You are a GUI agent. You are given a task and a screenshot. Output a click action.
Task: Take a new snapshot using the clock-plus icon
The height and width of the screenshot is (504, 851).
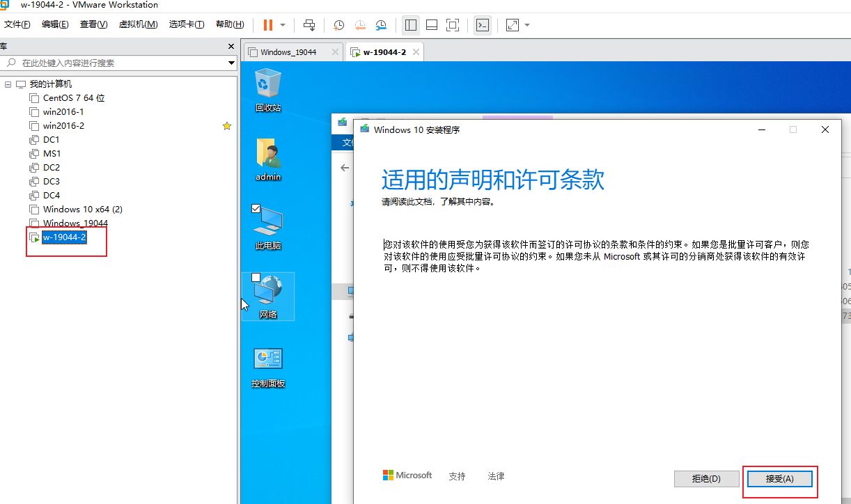(338, 25)
